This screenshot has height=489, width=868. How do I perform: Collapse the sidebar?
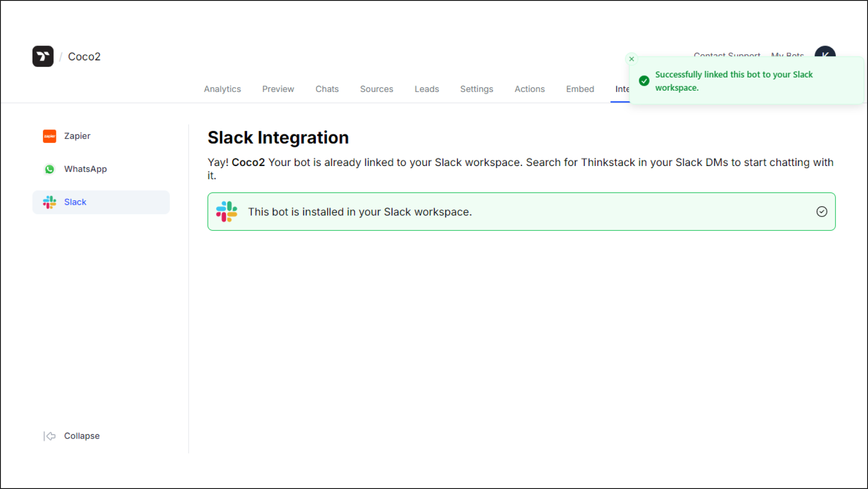tap(72, 436)
